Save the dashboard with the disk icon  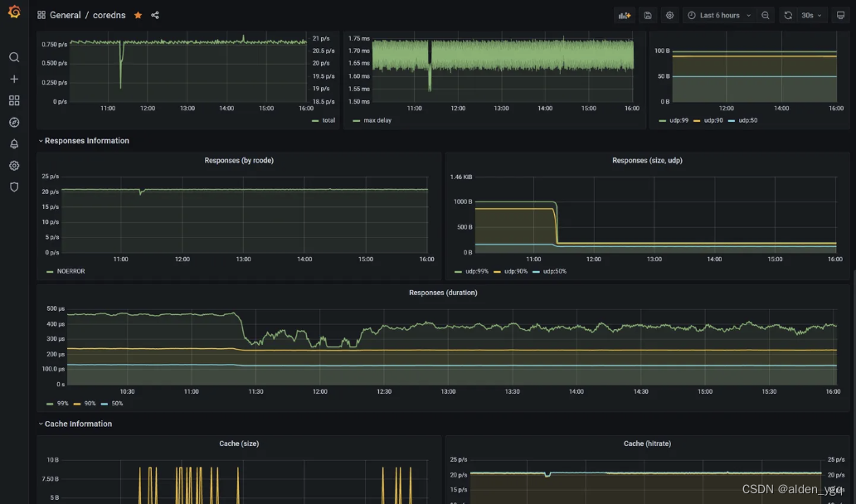pyautogui.click(x=648, y=15)
